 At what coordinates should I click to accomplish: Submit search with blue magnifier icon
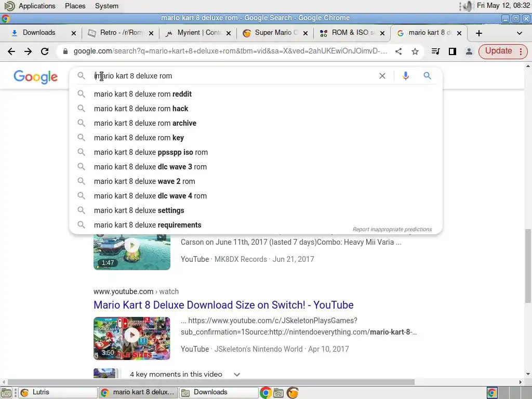coord(427,76)
